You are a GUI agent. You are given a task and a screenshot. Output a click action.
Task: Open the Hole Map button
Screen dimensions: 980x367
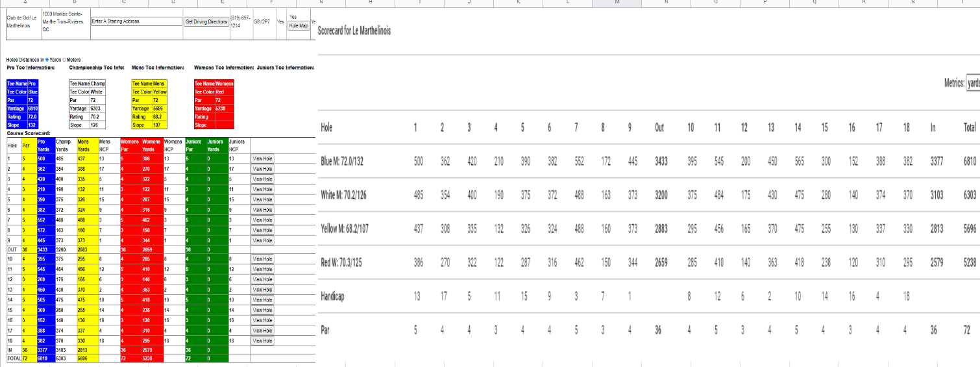pos(298,26)
